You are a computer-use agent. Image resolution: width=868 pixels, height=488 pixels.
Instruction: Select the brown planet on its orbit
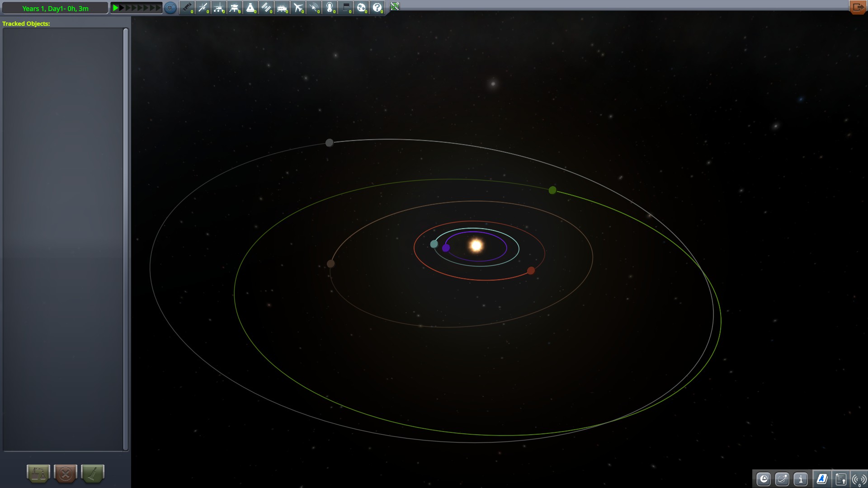click(331, 264)
